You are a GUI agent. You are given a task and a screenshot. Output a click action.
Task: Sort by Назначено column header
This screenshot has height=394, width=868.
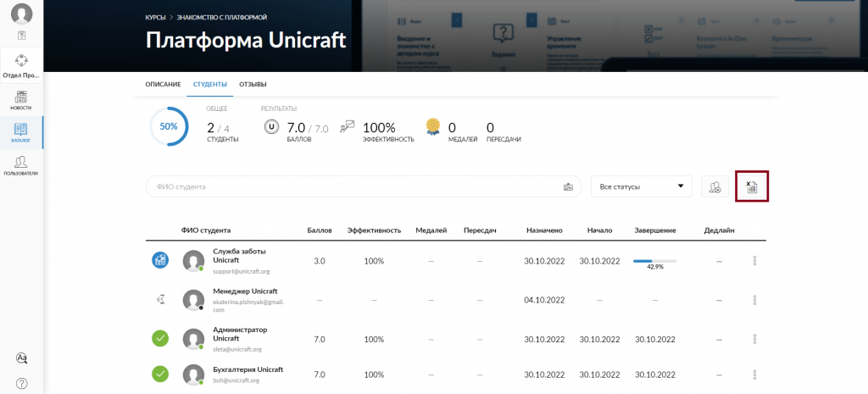point(544,230)
